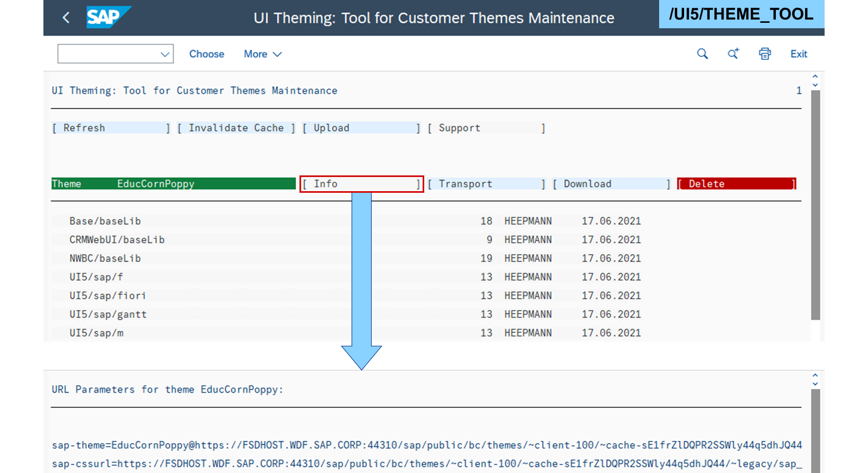The image size is (868, 473).
Task: Click the Choose button
Action: pos(207,54)
